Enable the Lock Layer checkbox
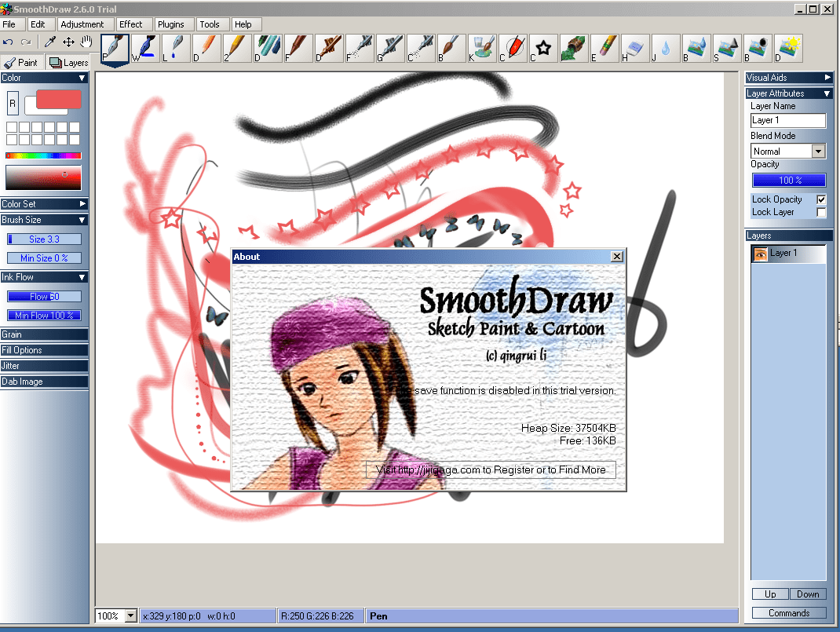840x632 pixels. pos(820,212)
